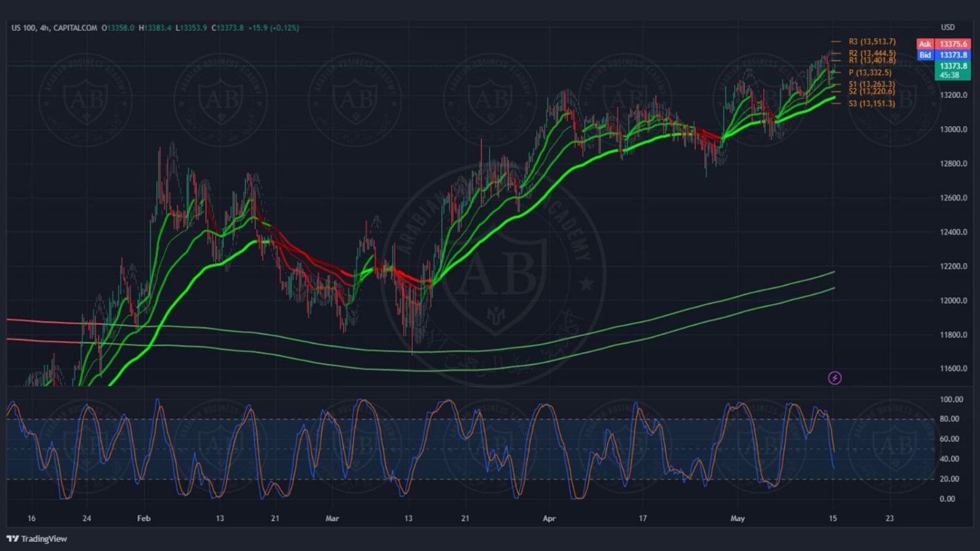
Task: Select the green current price countdown label
Action: tap(953, 71)
